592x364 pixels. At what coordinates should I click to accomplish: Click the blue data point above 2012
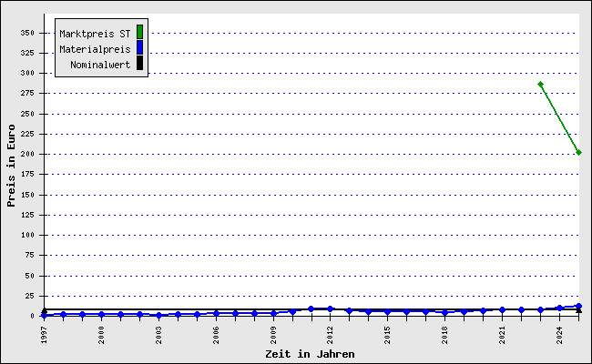(330, 308)
